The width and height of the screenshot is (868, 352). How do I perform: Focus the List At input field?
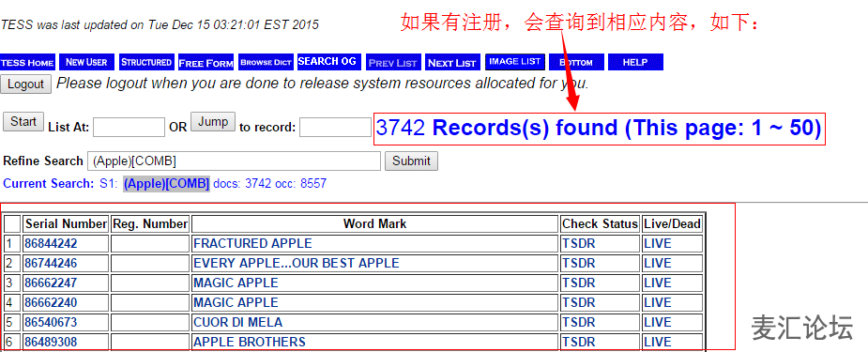tap(129, 128)
